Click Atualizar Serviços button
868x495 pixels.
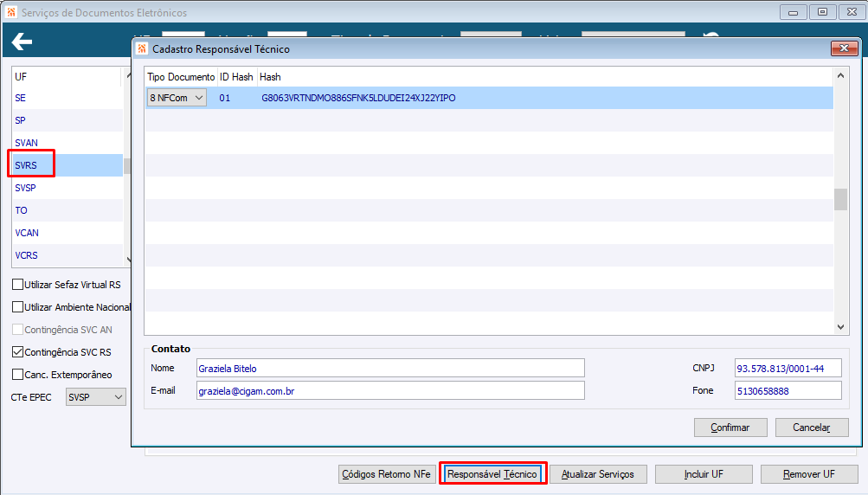[x=598, y=474]
